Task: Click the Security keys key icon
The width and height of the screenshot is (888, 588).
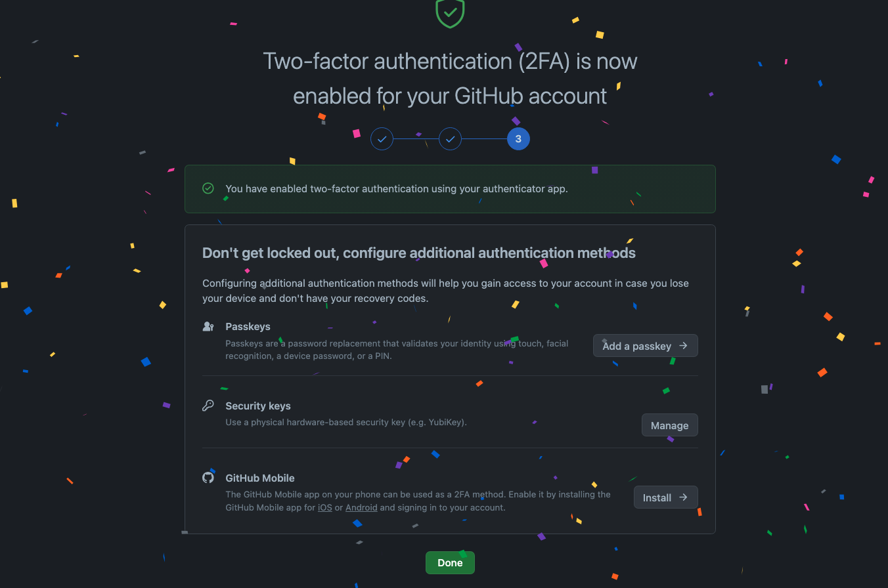Action: 208,405
